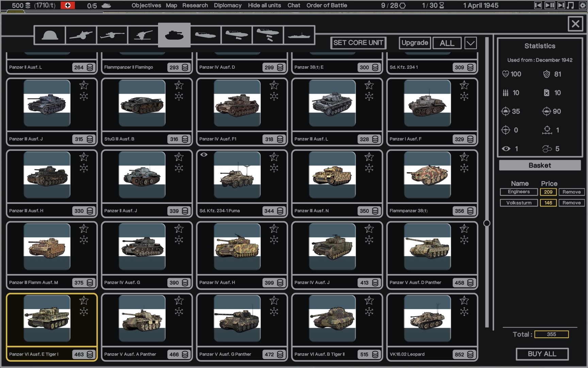
Task: Open the Research menu
Action: coord(195,5)
